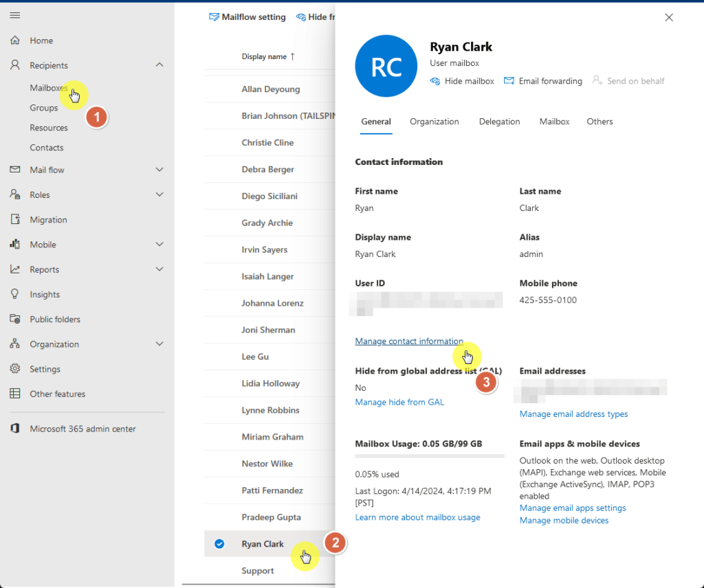Select the Irvin Sayers mailbox row
This screenshot has height=588, width=704.
[x=269, y=250]
